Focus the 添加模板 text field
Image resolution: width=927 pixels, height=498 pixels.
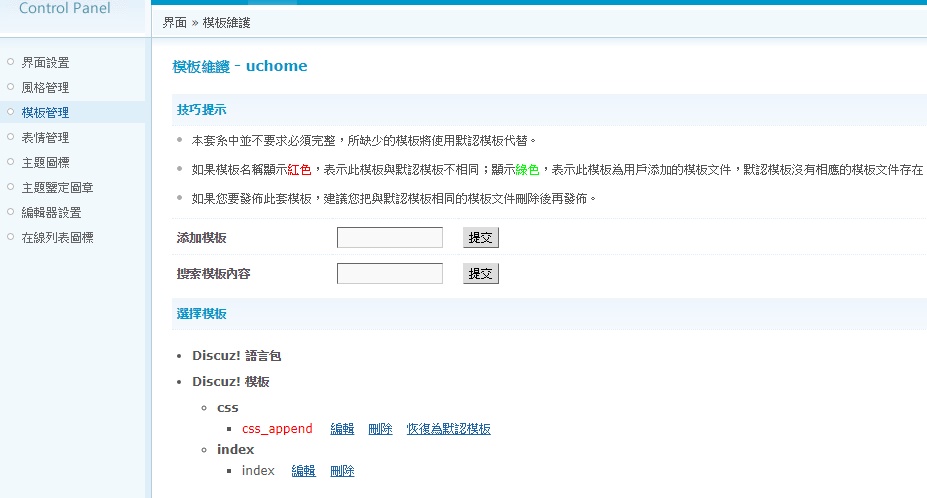389,238
